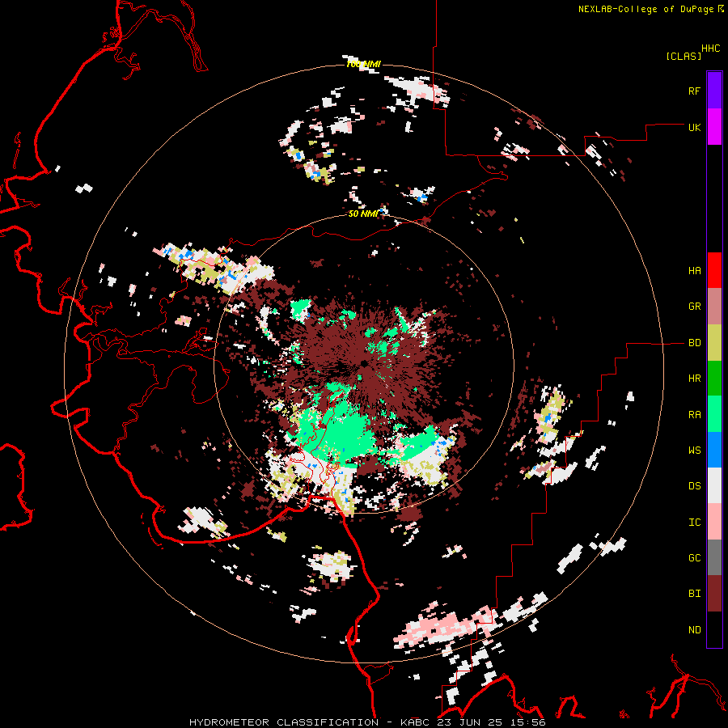Click the BD legend label
728x728 pixels.
694,343
